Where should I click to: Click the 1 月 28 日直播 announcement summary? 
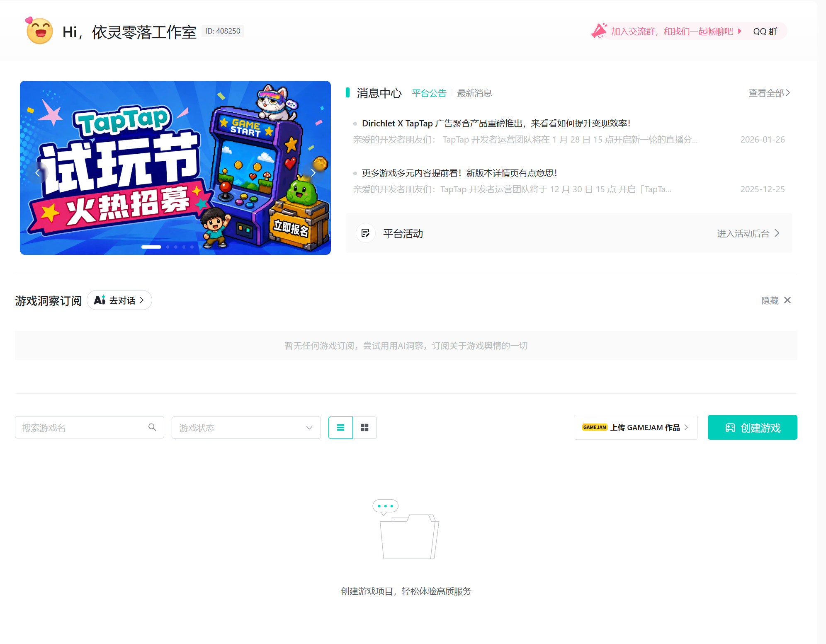(x=525, y=140)
